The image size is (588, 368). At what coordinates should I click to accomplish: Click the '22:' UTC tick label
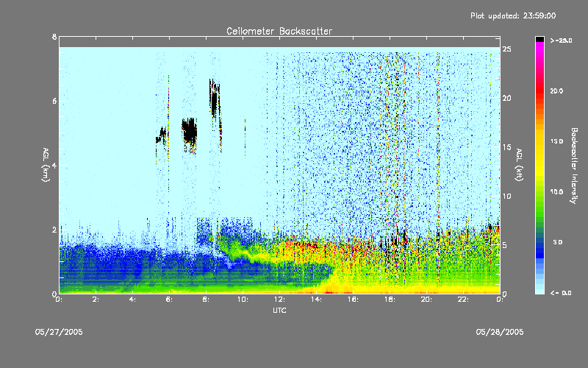[464, 300]
